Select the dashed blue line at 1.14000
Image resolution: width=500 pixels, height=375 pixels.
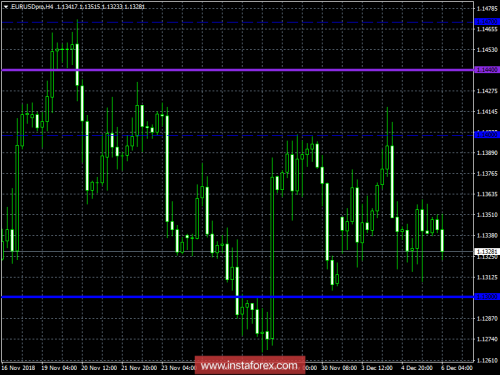click(237, 135)
